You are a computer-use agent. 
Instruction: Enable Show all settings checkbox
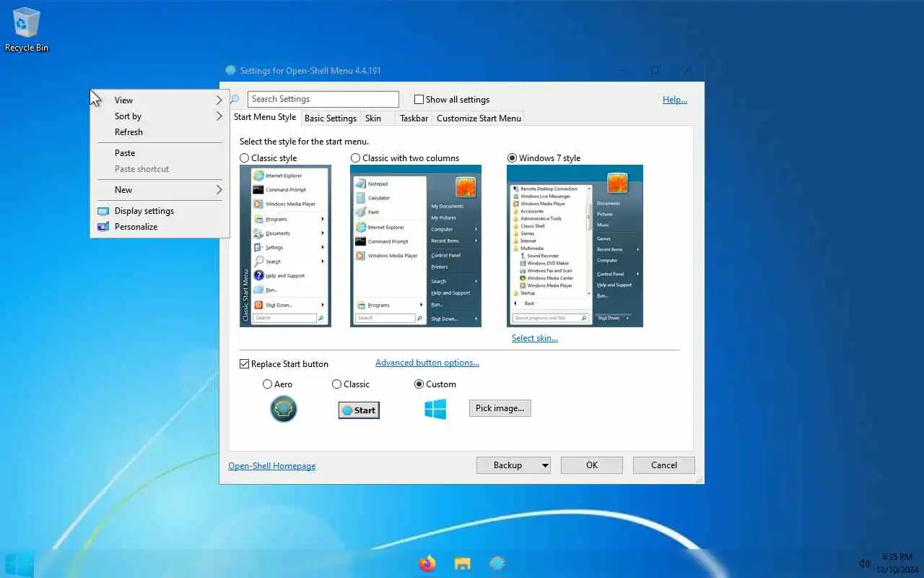coord(419,100)
